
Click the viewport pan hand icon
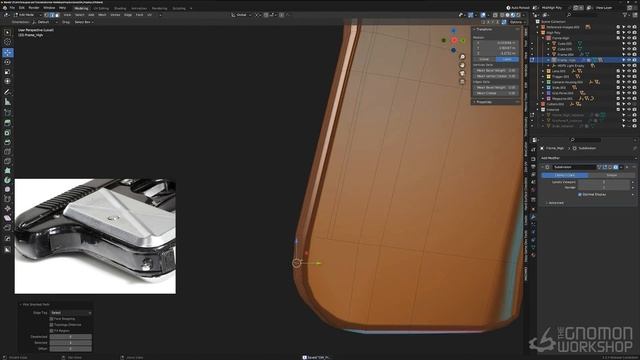[462, 65]
